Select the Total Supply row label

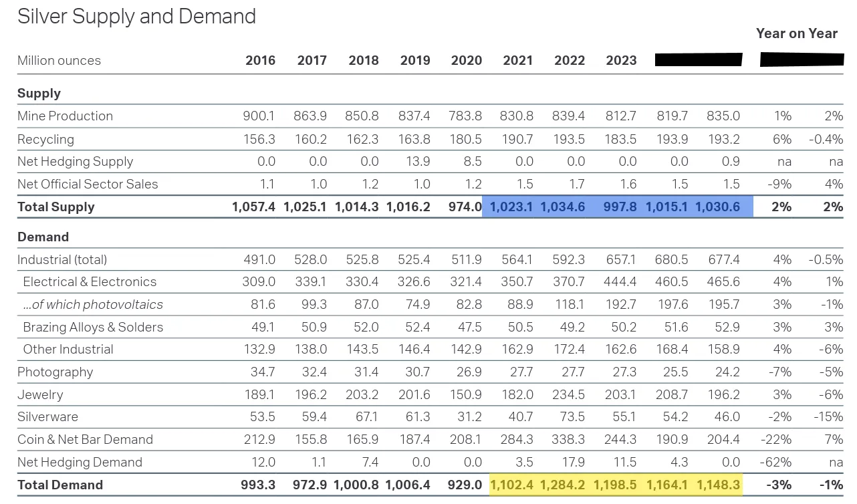click(56, 207)
